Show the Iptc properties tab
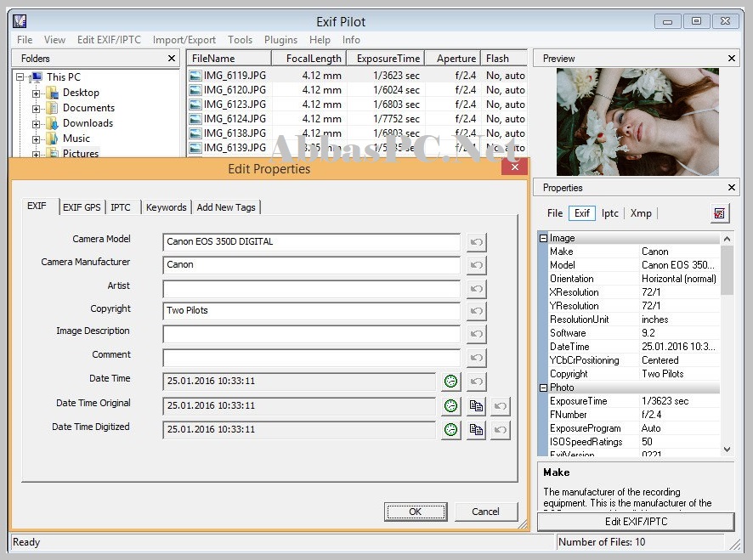Viewport: 753px width, 560px height. [610, 213]
